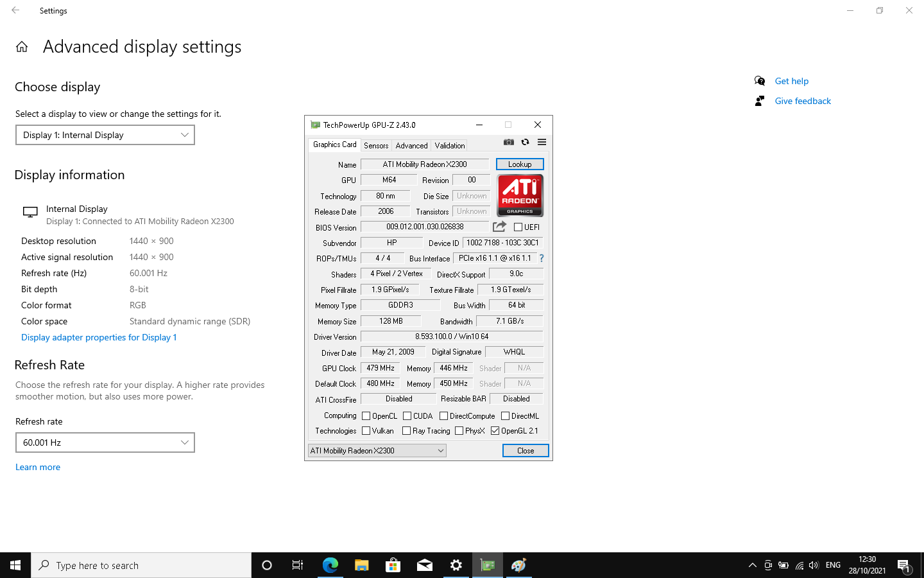This screenshot has height=578, width=924.
Task: Toggle the DirectML checkbox
Action: (505, 416)
